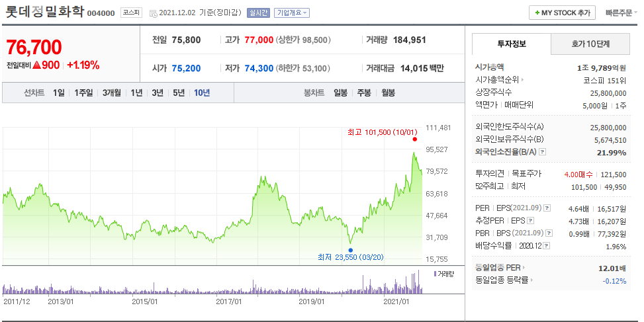Expand 동일업종 등락률 arrow link
644x322 pixels.
tap(531, 280)
